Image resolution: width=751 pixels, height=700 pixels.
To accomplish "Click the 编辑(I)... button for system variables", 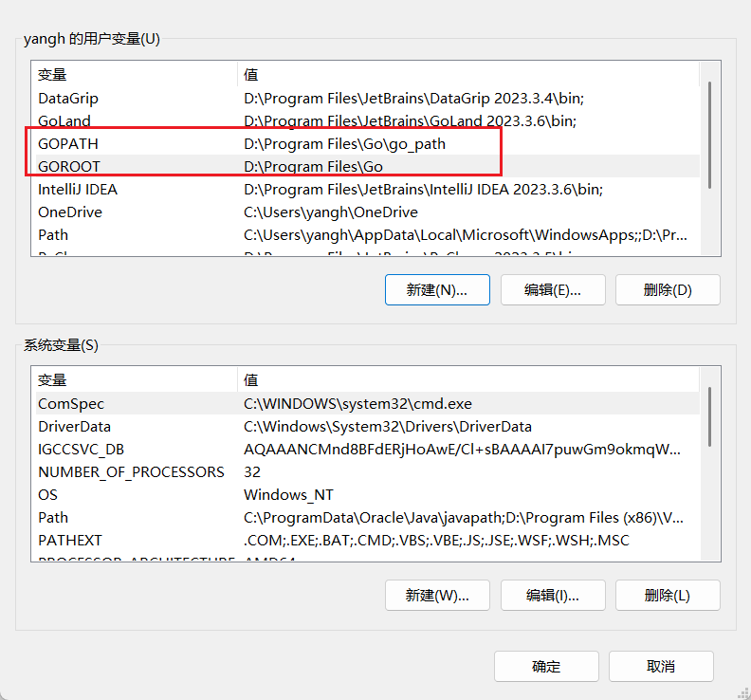I will point(553,596).
